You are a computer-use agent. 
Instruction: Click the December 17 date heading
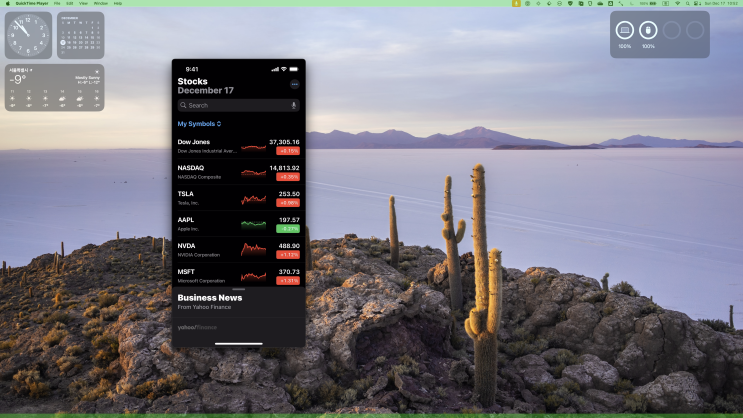(206, 91)
